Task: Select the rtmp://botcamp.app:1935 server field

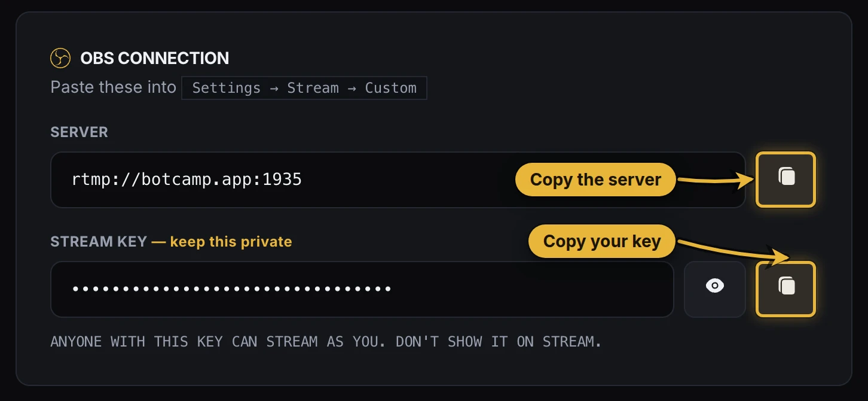Action: pyautogui.click(x=398, y=180)
